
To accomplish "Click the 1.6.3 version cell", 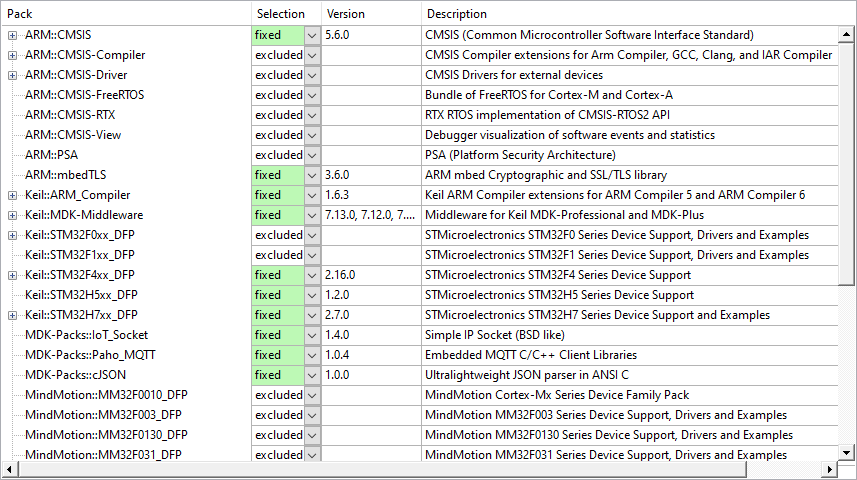I will [x=371, y=195].
